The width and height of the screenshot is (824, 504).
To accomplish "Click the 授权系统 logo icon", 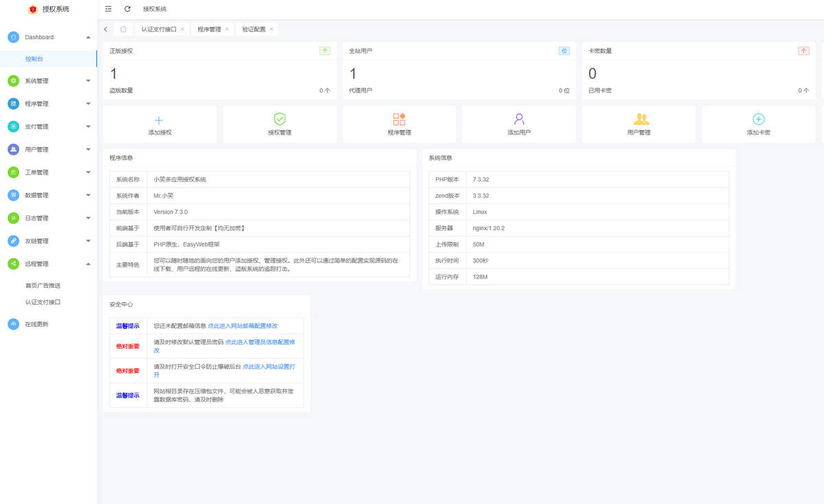I will pos(32,10).
